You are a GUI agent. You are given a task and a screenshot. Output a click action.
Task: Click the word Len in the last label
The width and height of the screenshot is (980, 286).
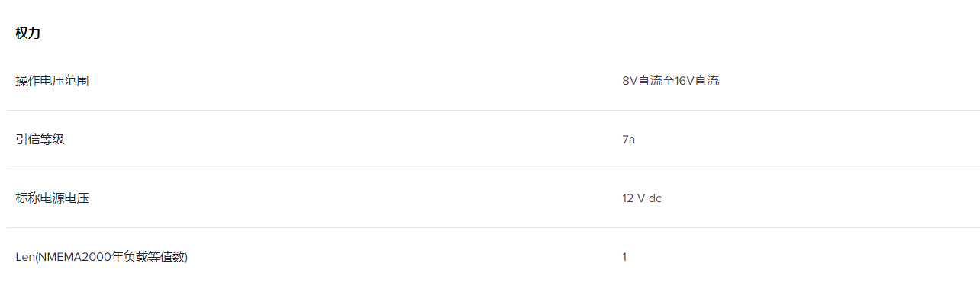click(25, 257)
